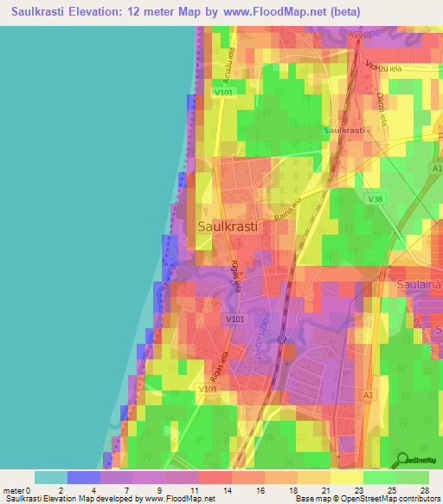The height and width of the screenshot is (504, 443).
Task: Click the Rīgas iela label nearest the Saulkrasti town label
Action: click(x=236, y=276)
